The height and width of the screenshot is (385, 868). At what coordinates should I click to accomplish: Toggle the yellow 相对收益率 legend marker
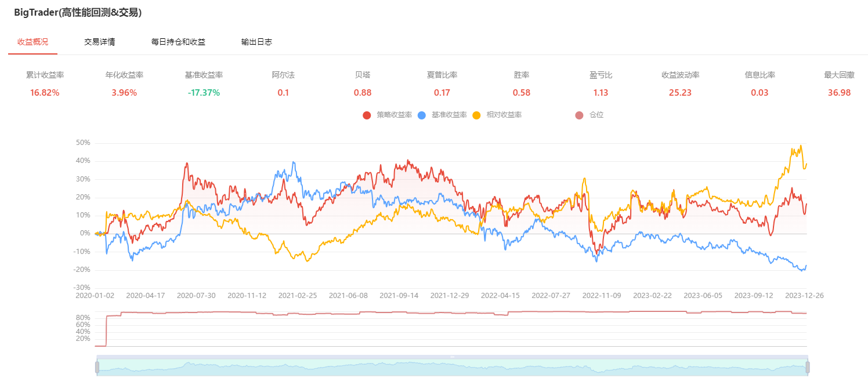tap(477, 115)
